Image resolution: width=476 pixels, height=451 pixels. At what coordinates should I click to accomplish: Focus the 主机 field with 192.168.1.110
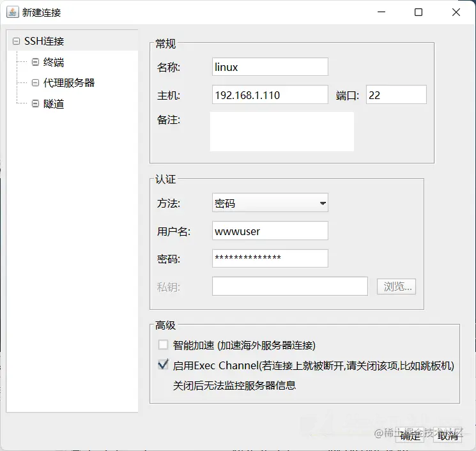click(270, 95)
